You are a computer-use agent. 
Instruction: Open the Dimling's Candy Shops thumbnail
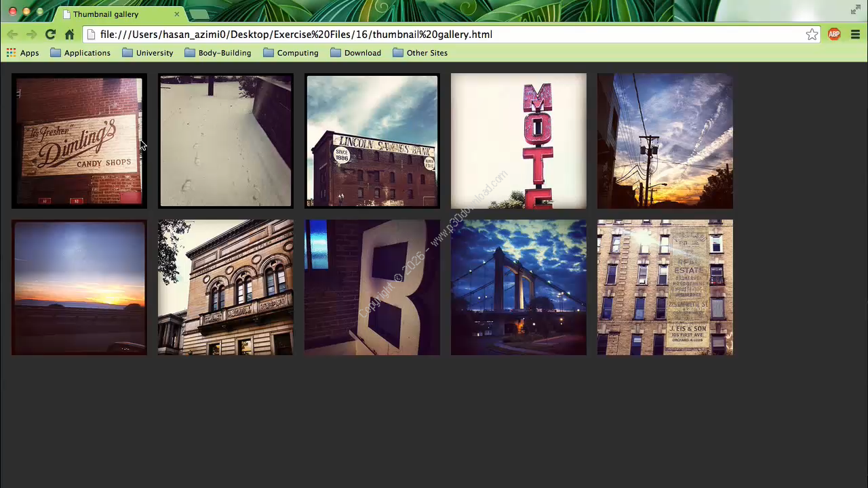79,141
